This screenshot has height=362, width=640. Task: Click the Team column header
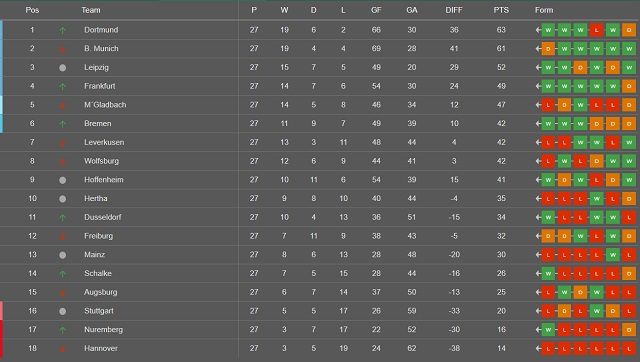click(91, 10)
